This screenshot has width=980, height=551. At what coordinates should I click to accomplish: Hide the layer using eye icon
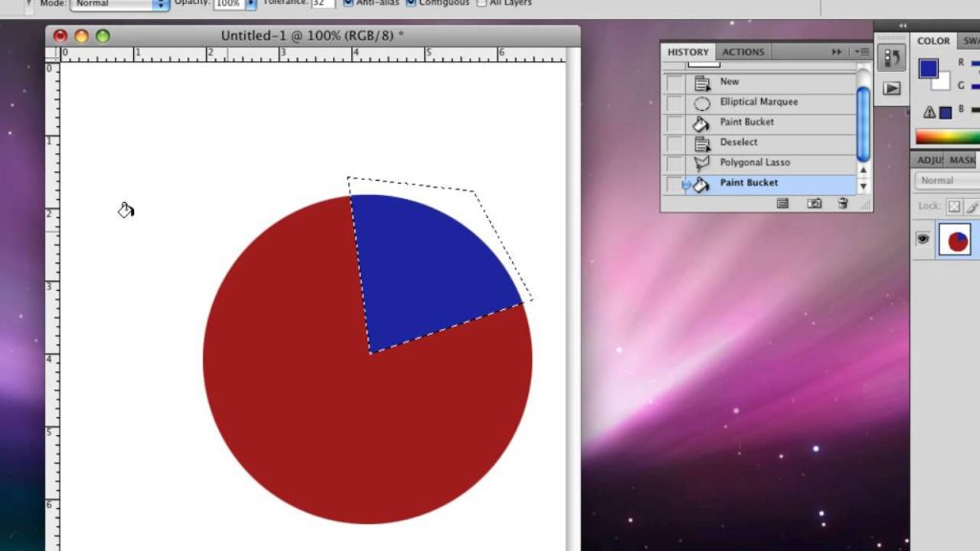click(x=923, y=239)
